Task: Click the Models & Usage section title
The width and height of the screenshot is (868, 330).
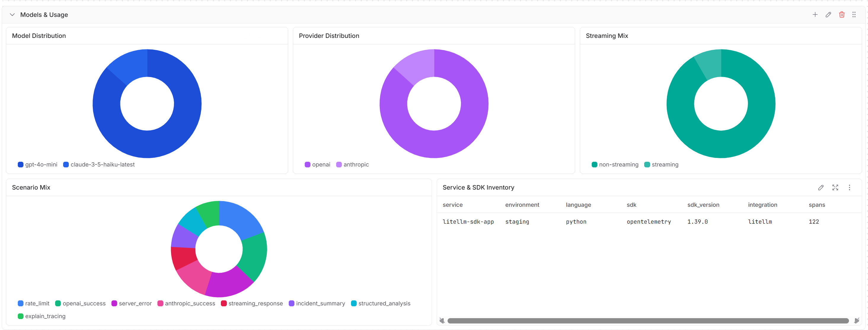Action: pyautogui.click(x=44, y=15)
